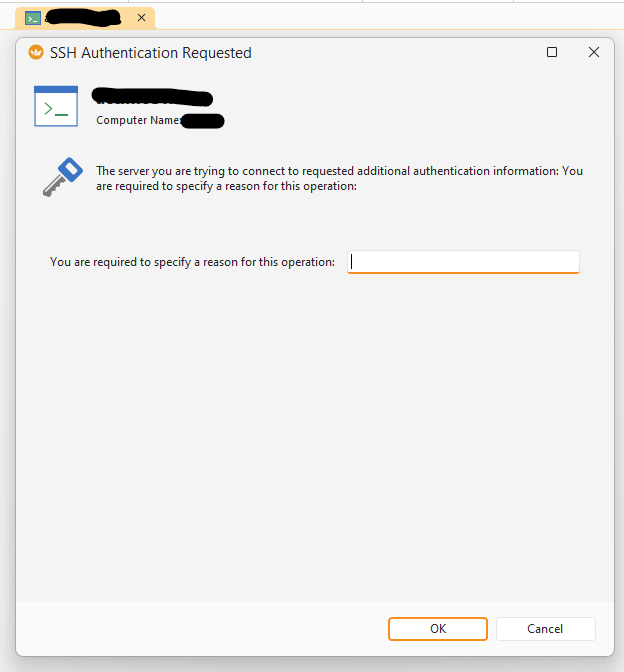Click the SSH Authentication Requested title text
This screenshot has height=672, width=624.
[x=151, y=53]
